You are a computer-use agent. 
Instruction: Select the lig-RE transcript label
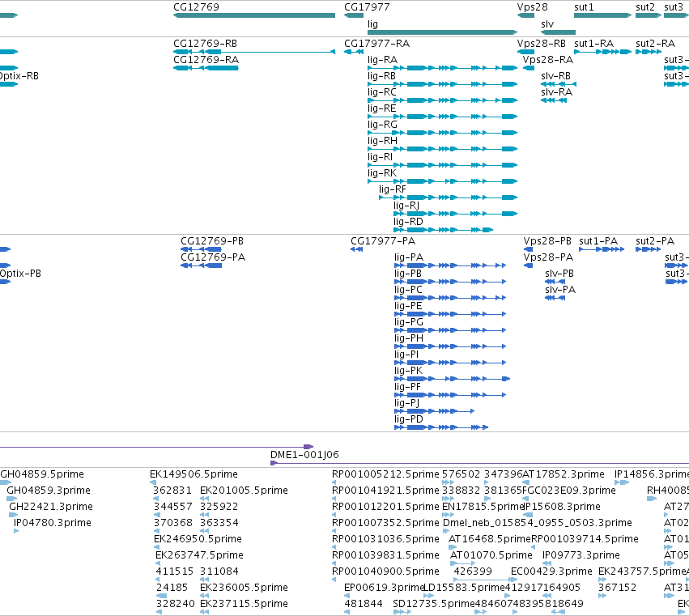click(381, 108)
